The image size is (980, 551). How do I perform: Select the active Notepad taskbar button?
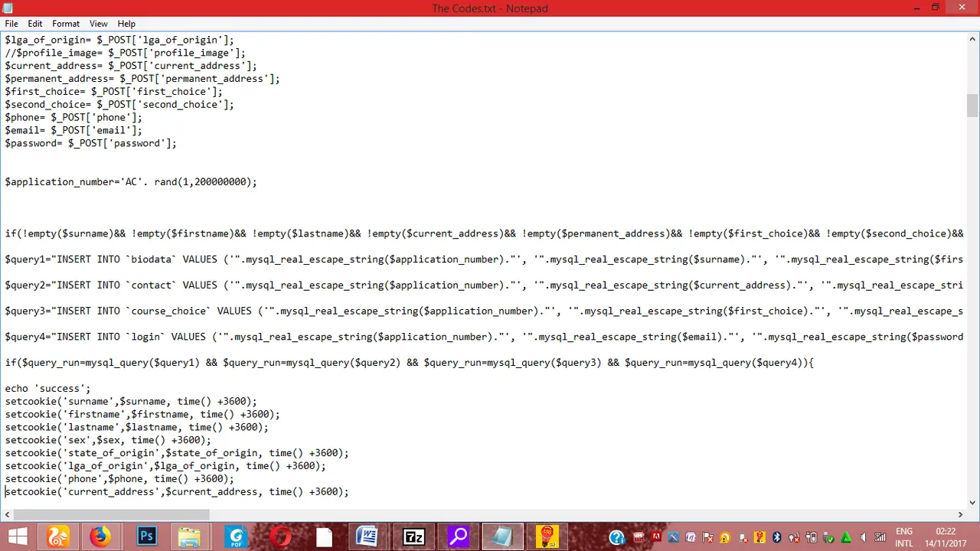coord(502,536)
